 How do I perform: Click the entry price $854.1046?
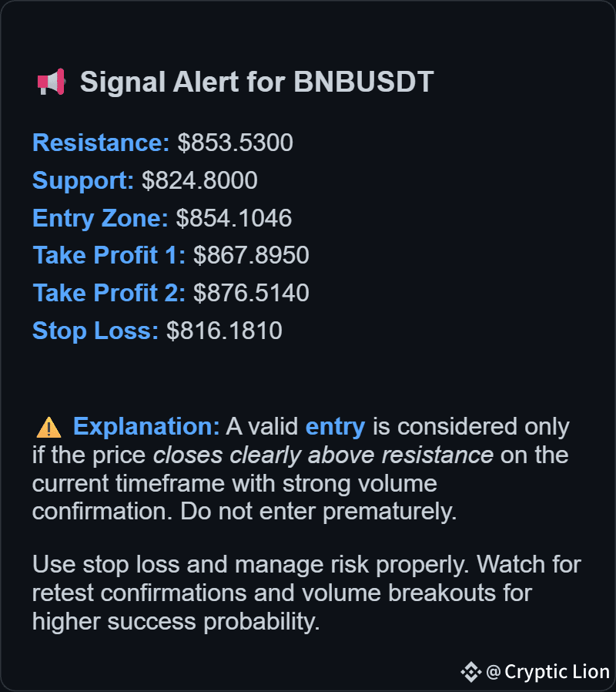[x=234, y=218]
